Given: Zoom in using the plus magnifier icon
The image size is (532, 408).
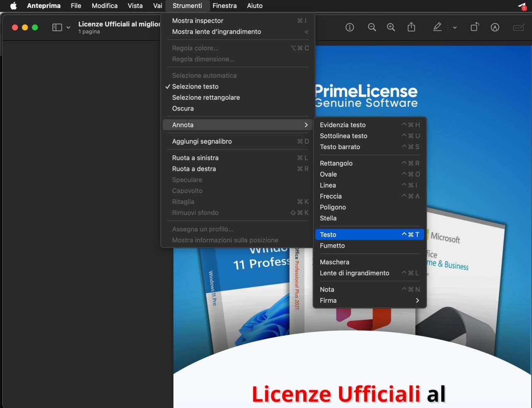Looking at the screenshot, I should click(391, 27).
